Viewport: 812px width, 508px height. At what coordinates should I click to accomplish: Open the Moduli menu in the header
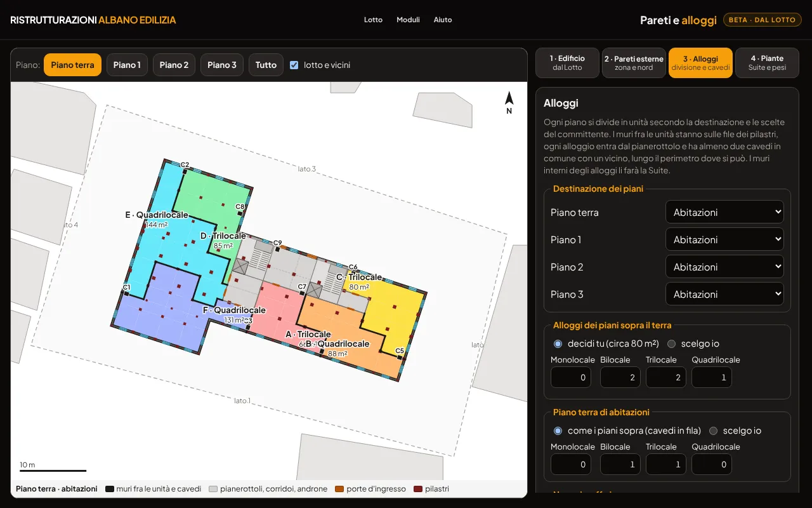click(408, 20)
